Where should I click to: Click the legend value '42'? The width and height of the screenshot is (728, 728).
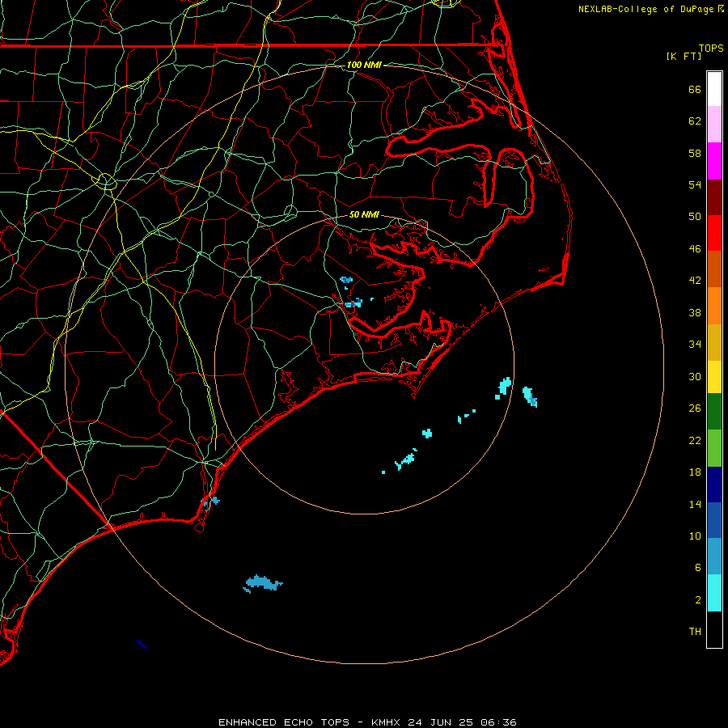click(x=695, y=281)
